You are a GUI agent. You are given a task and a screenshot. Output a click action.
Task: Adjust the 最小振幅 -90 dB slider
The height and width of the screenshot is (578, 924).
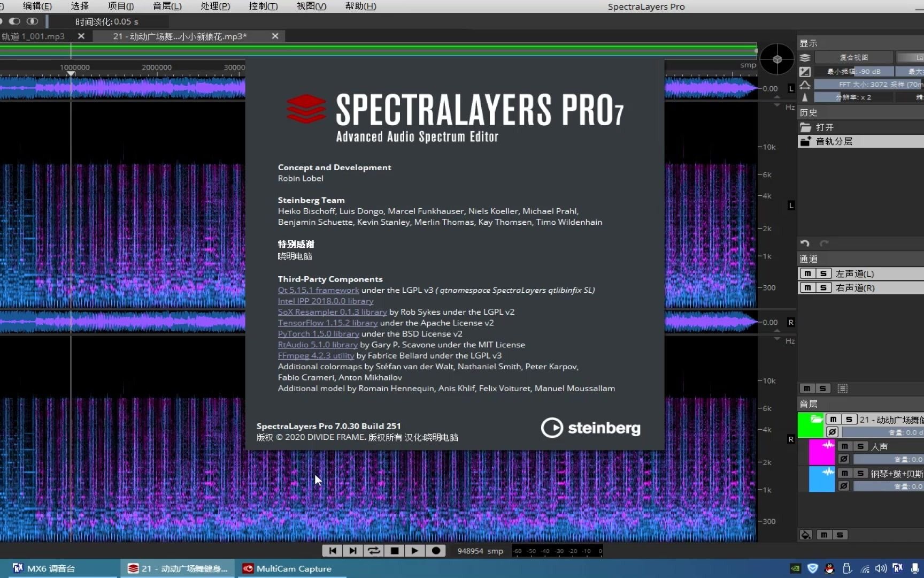click(x=854, y=71)
